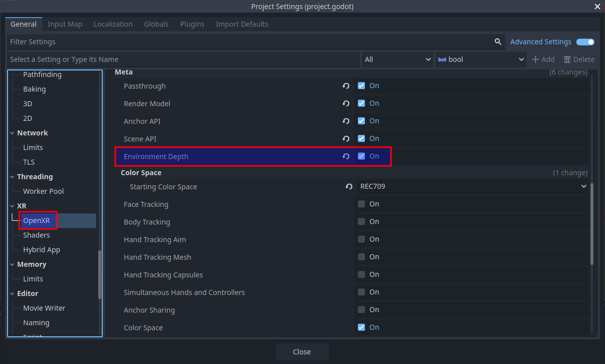This screenshot has height=364, width=605.
Task: Collapse the XR section in the sidebar
Action: point(12,205)
